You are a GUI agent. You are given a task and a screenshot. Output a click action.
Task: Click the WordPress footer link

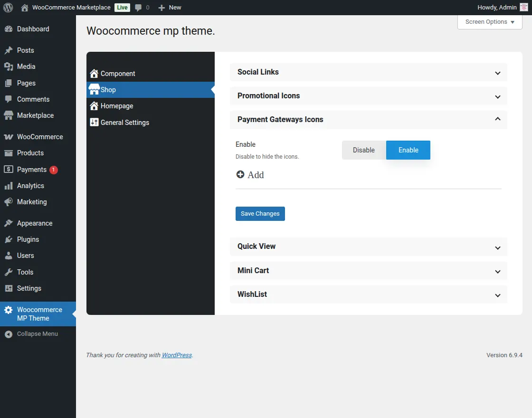[177, 355]
